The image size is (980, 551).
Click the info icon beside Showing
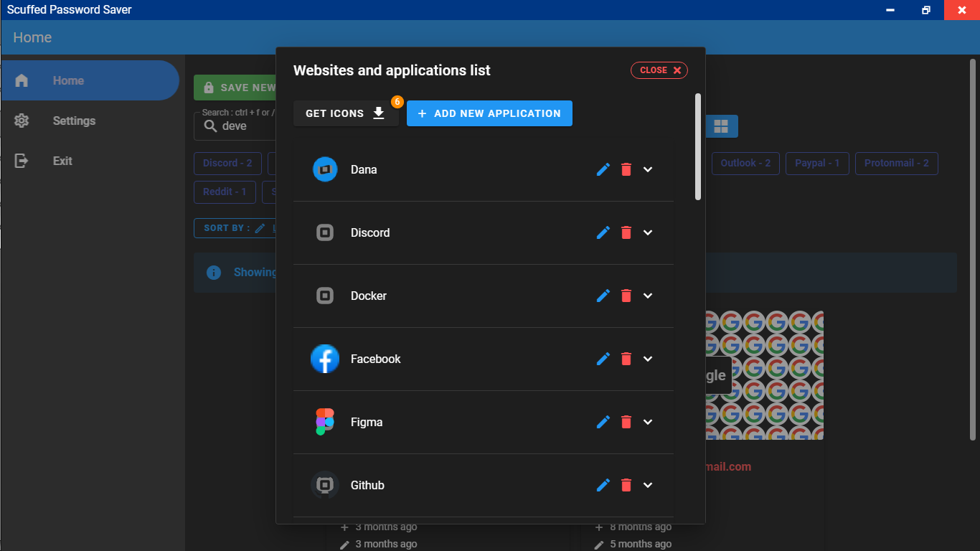213,273
